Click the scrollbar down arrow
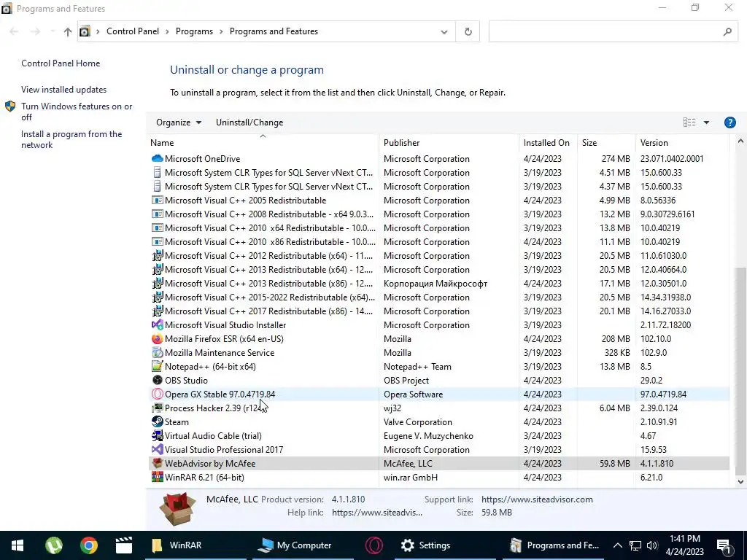This screenshot has width=747, height=560. tap(740, 482)
